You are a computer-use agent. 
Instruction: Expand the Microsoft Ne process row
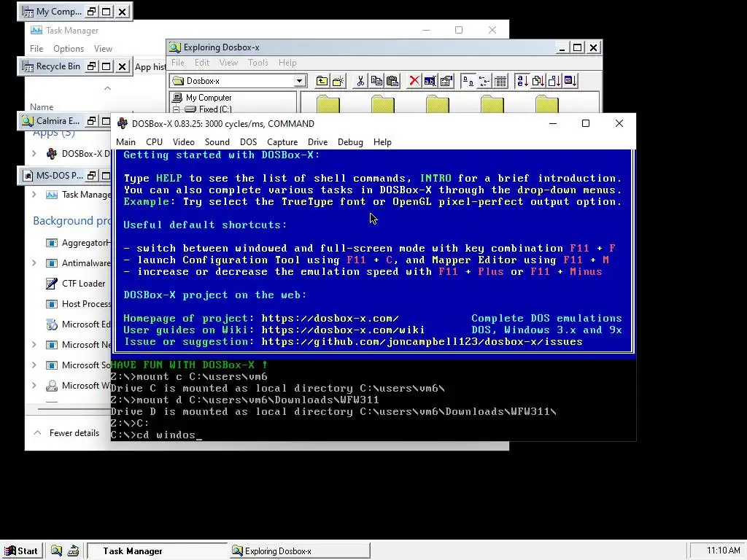tap(34, 345)
